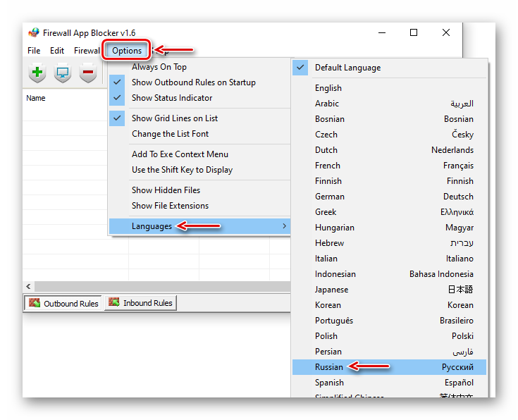
Task: Click the red minus Remove toolbar icon
Action: (x=88, y=72)
